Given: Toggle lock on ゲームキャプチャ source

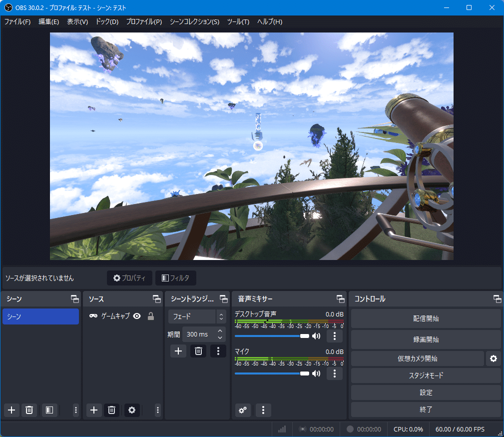Looking at the screenshot, I should tap(151, 316).
